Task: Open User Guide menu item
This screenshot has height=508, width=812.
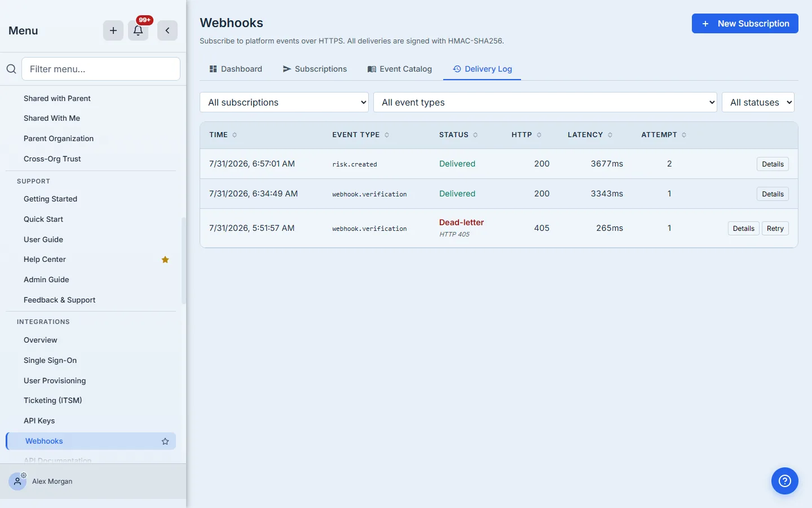Action: coord(91,240)
